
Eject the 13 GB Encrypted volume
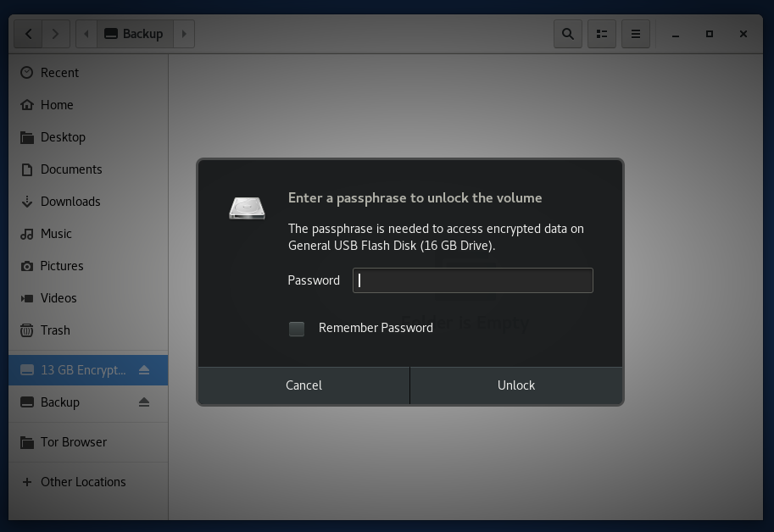tap(144, 370)
